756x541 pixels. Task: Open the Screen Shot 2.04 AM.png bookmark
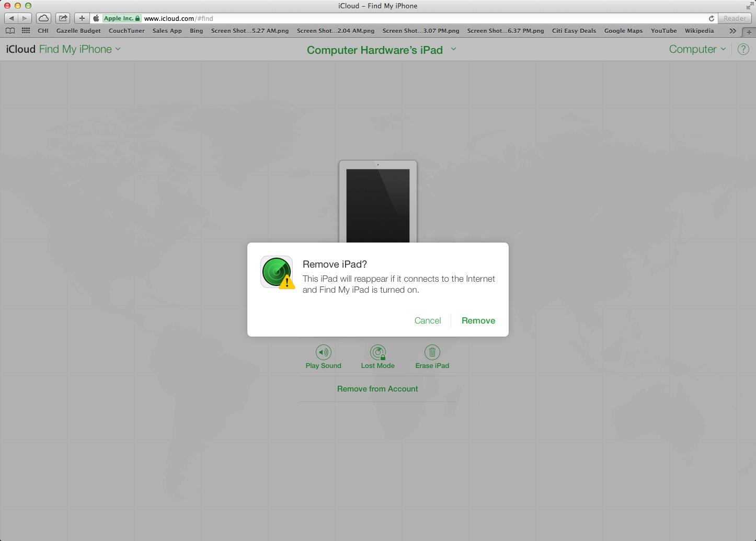pyautogui.click(x=336, y=31)
